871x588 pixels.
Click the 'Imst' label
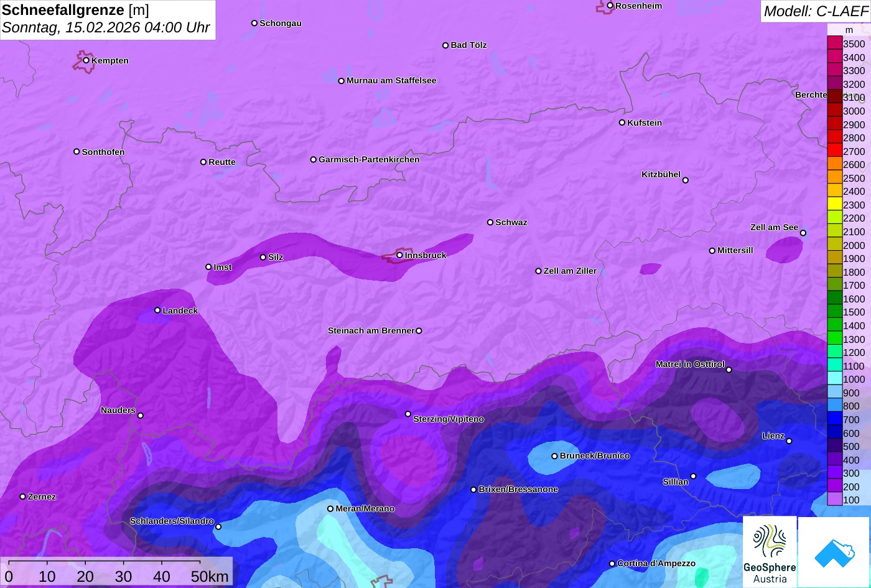tap(223, 267)
